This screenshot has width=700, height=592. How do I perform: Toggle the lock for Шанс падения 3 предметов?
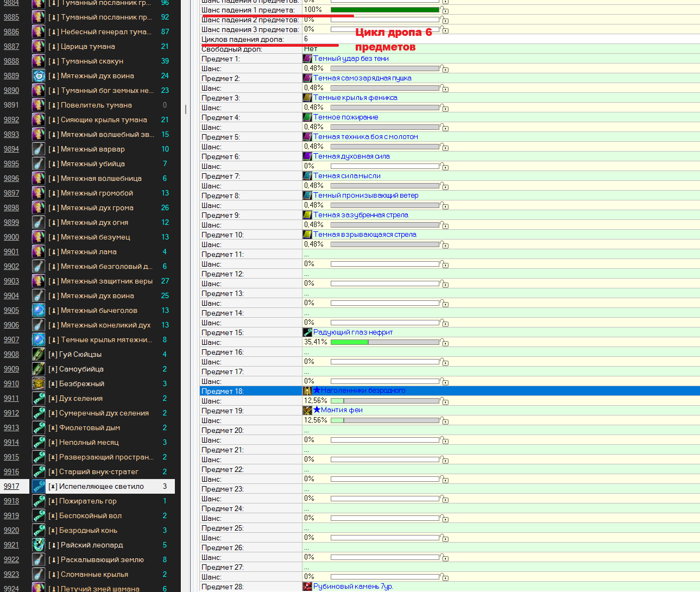[445, 30]
